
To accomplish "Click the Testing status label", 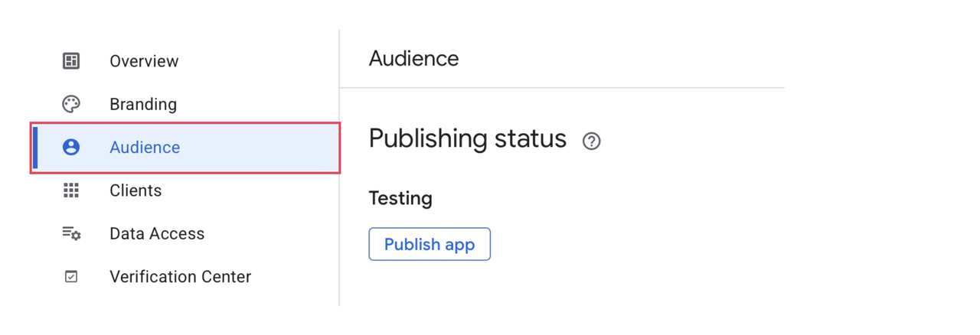I will click(x=400, y=198).
